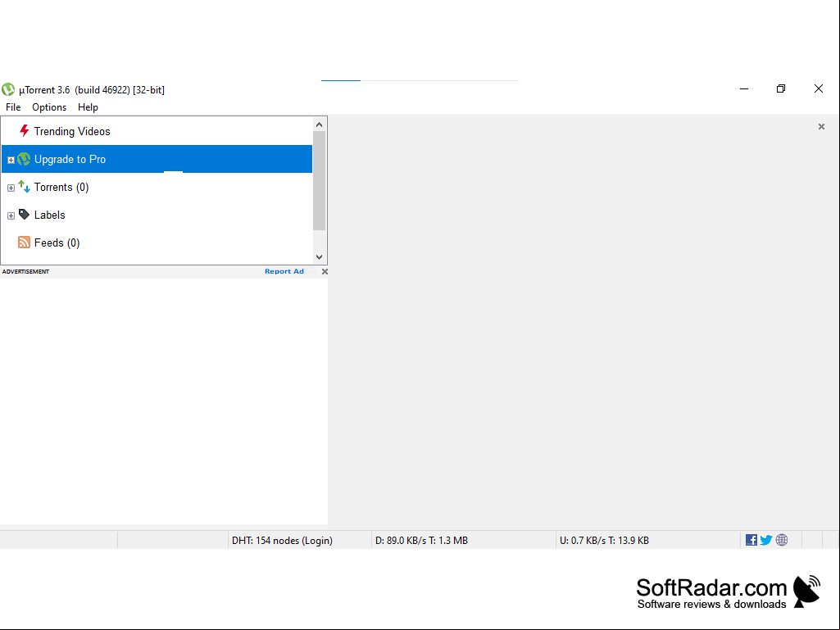
Task: Click the download speed D: 89.0 KB/s status
Action: [421, 541]
